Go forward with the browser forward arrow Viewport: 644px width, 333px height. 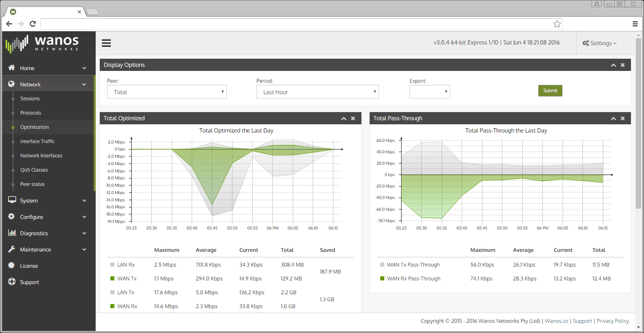click(21, 24)
